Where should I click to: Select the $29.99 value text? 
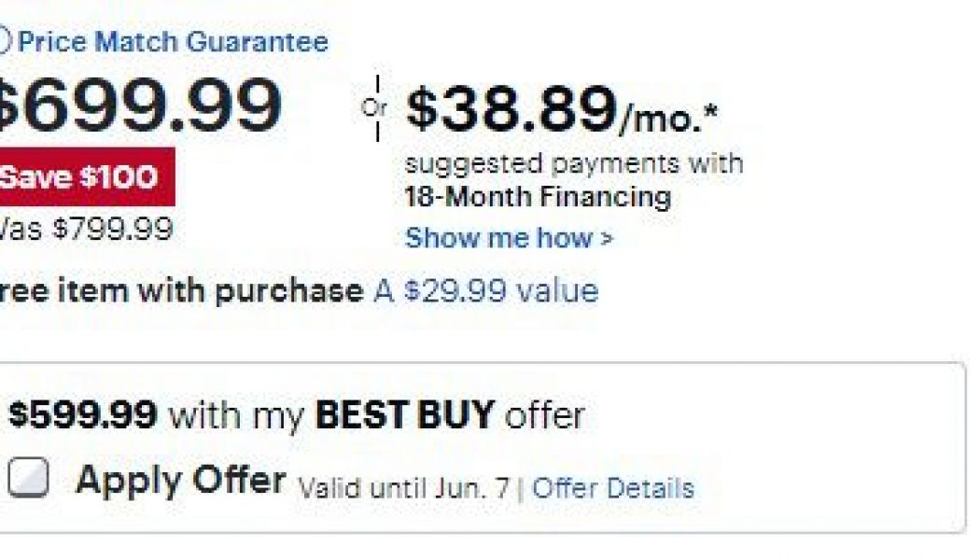click(x=494, y=290)
